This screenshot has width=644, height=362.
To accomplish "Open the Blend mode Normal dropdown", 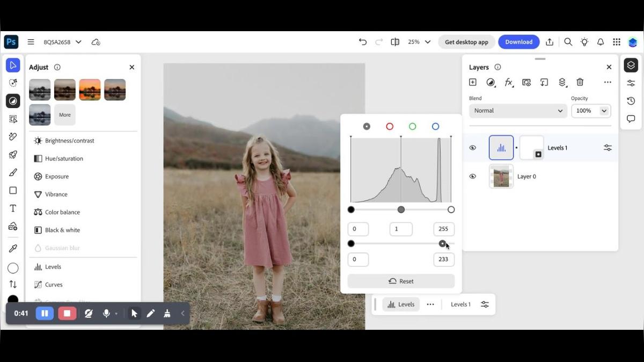I will coord(518,111).
